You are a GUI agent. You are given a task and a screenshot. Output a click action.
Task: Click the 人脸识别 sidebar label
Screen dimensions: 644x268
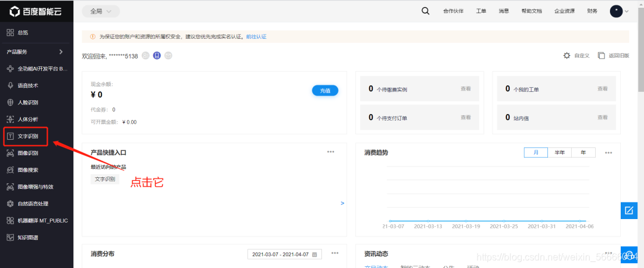point(28,102)
